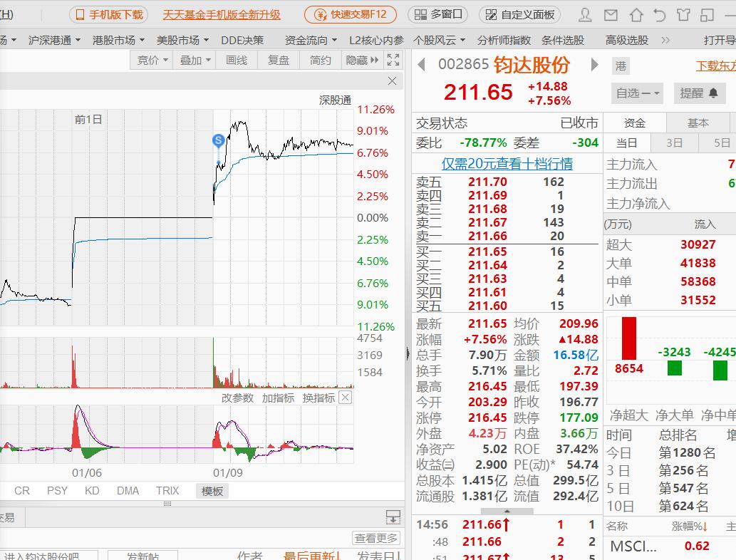Open 沪深港通 dropdown menu
Image resolution: width=736 pixels, height=560 pixels.
pos(54,41)
